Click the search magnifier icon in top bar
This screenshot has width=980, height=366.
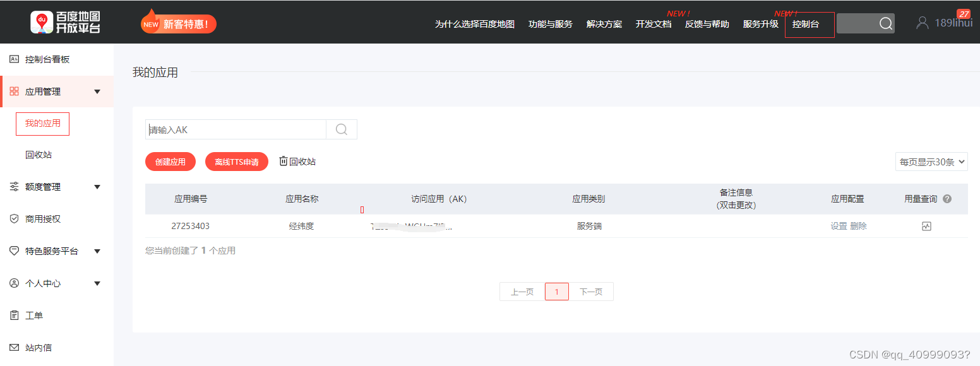886,24
